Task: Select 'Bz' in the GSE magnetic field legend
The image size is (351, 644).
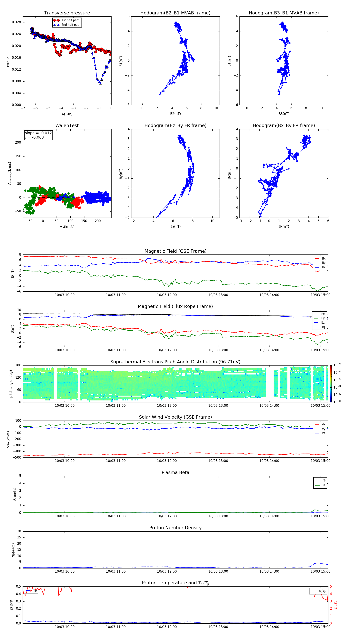Action: pos(320,267)
